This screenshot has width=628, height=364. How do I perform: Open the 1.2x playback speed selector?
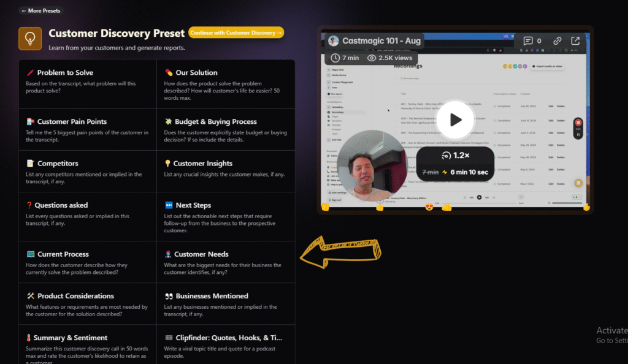[456, 156]
